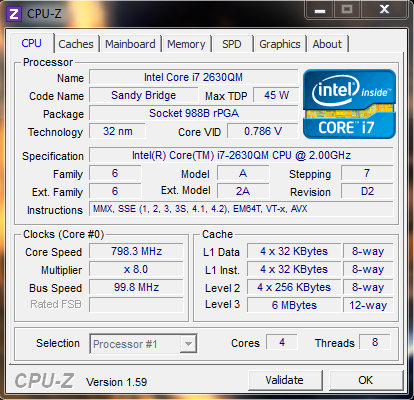The image size is (414, 400).
Task: Click the Specification field i7-2630QM CPU @ 2.00GHz
Action: pos(241,155)
